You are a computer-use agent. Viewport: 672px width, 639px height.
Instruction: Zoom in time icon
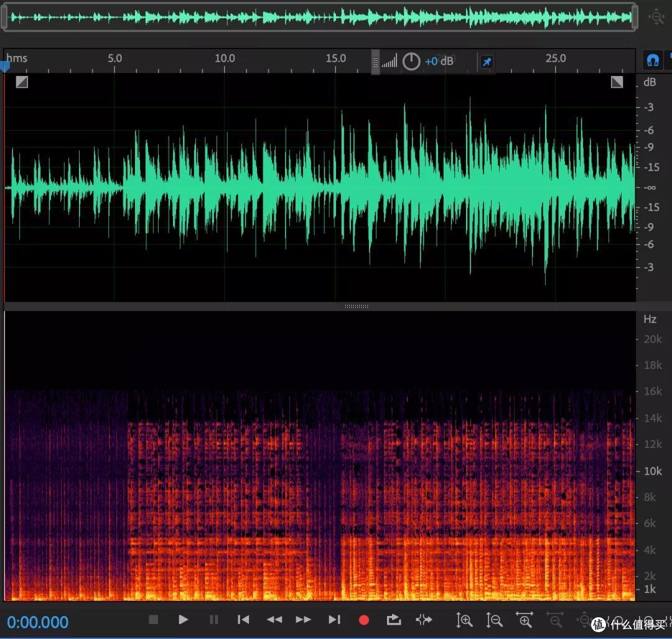point(525,620)
